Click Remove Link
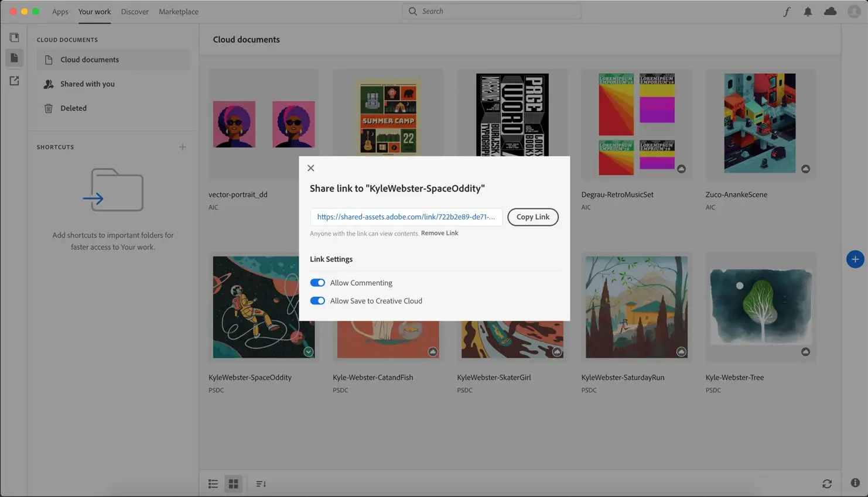This screenshot has width=868, height=497. click(439, 232)
